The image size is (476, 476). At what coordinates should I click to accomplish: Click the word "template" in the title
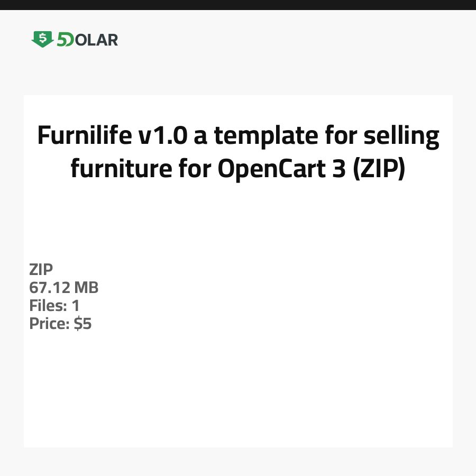coord(263,136)
